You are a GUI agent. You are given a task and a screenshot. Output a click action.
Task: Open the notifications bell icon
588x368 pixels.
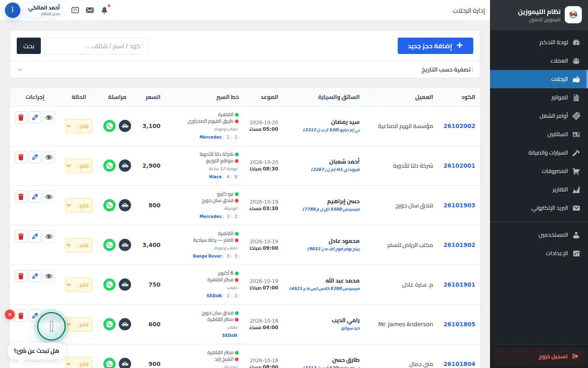[105, 10]
